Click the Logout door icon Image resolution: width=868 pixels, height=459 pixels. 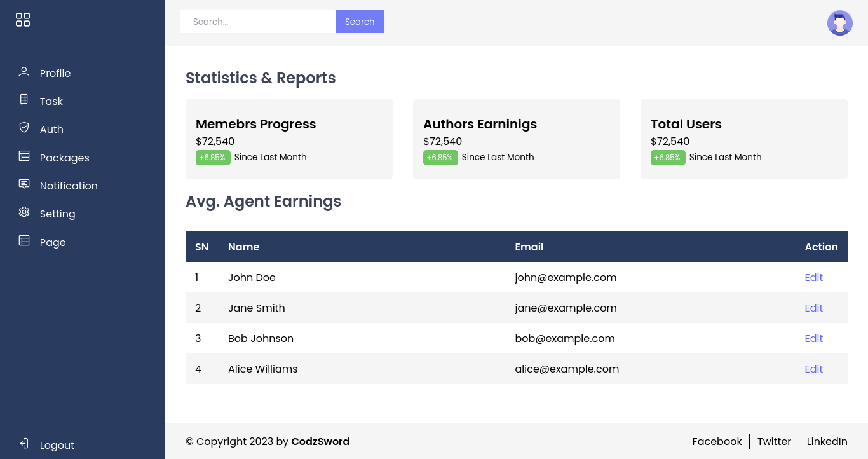(24, 444)
